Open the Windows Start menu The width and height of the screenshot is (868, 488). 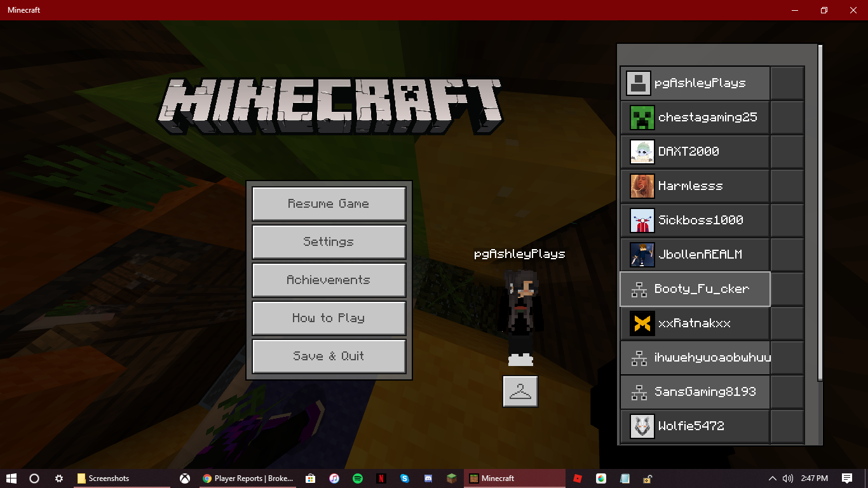click(x=11, y=478)
